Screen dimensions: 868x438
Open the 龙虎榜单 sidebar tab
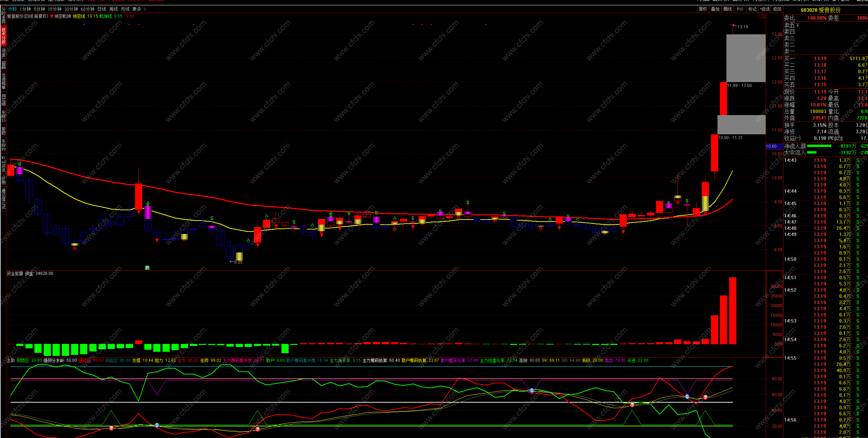point(3,81)
